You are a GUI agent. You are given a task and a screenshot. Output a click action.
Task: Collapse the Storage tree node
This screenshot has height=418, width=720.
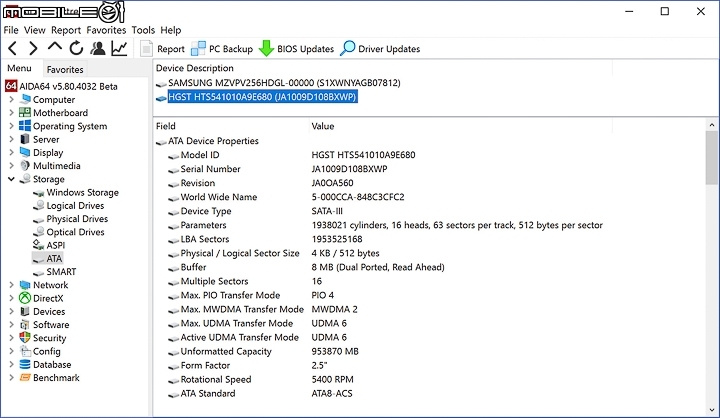[x=11, y=179]
